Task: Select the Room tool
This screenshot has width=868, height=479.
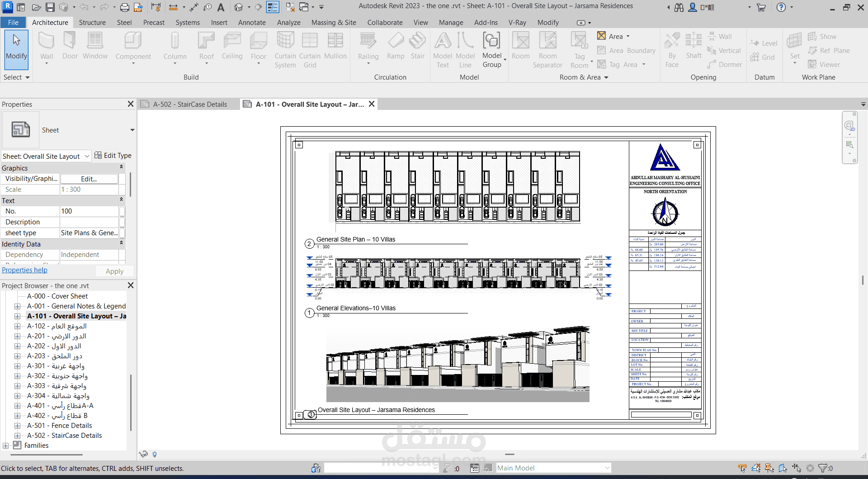Action: 520,46
